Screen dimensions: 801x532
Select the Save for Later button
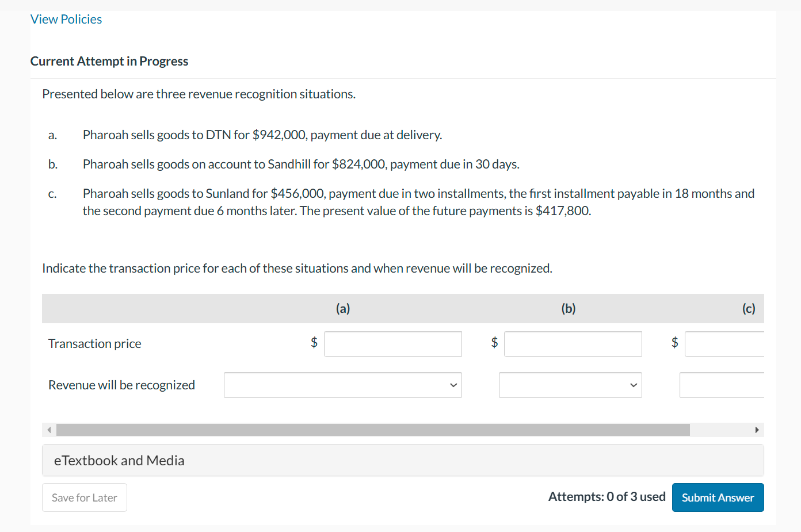(x=84, y=497)
